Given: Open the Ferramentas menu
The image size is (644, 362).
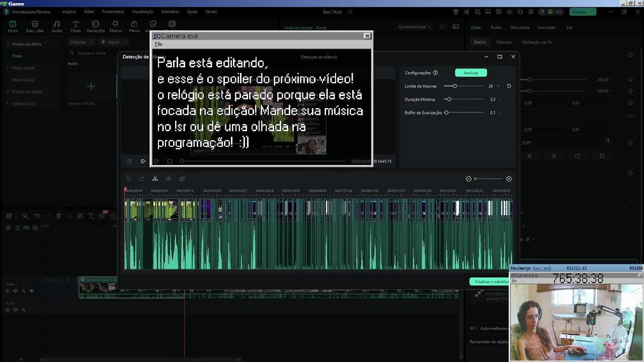Looking at the screenshot, I should [x=113, y=12].
